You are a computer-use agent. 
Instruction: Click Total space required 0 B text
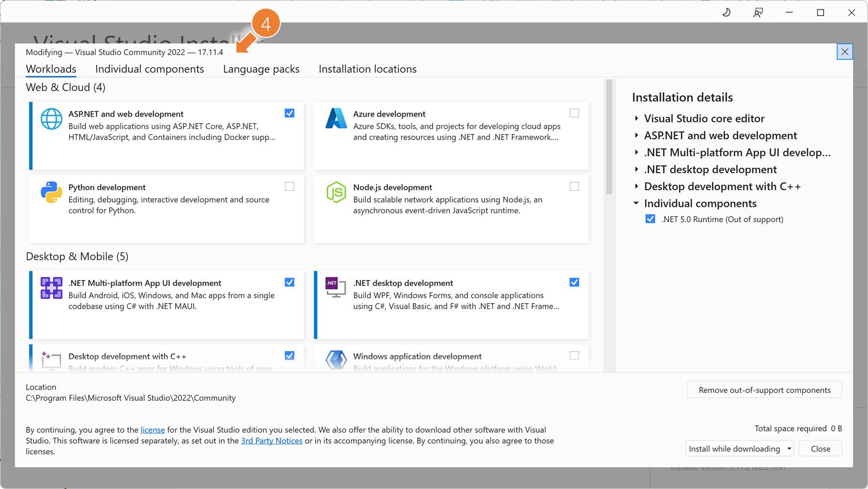click(x=798, y=429)
